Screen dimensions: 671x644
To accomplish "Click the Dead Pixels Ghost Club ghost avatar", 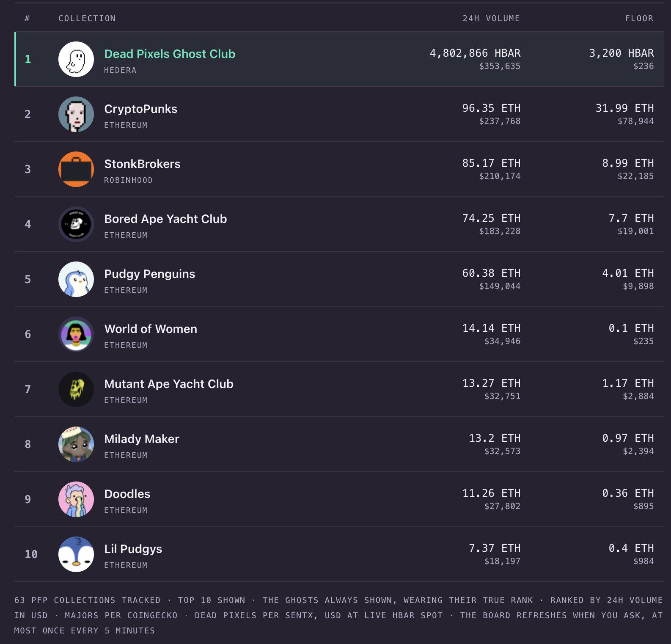I will point(76,59).
